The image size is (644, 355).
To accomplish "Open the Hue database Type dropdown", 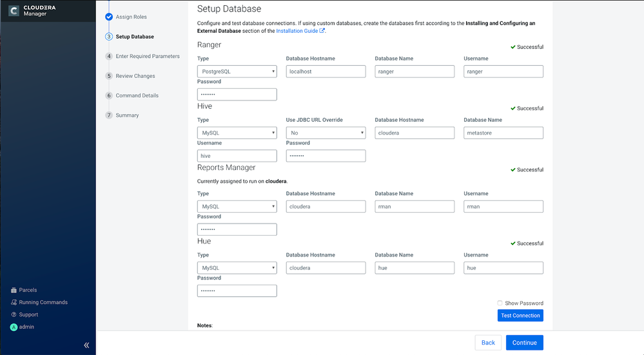I will pos(237,268).
